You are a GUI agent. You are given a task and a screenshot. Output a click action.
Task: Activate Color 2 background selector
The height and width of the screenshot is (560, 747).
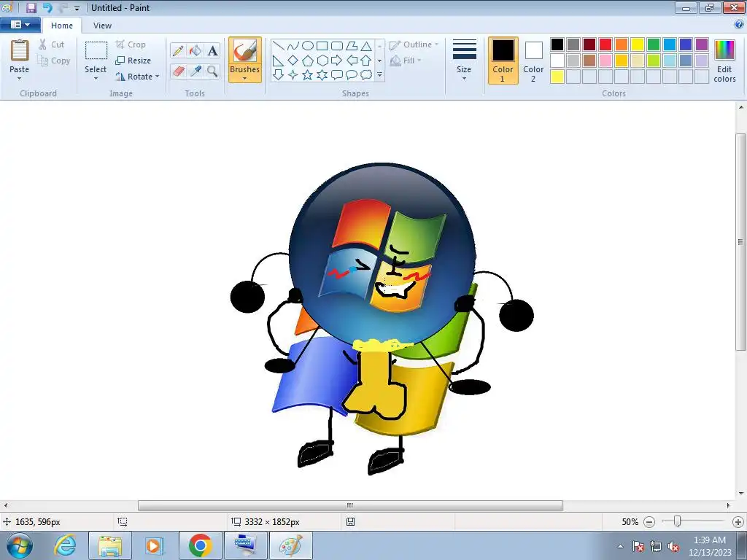(x=533, y=61)
